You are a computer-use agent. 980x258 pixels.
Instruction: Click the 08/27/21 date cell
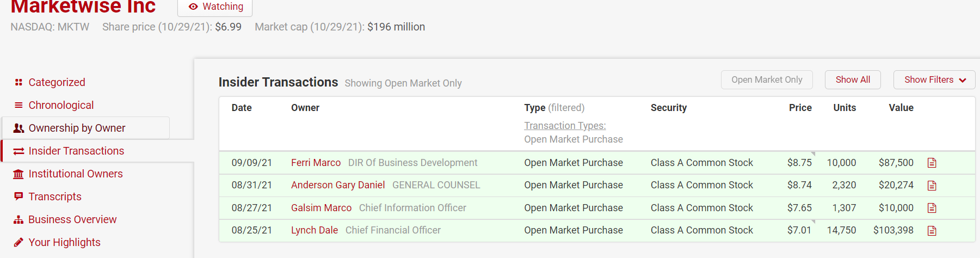252,208
